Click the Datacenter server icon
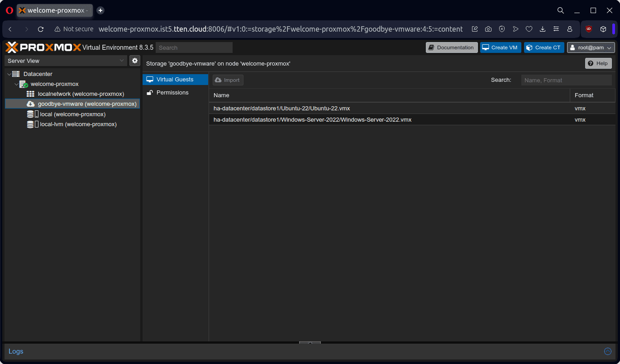The width and height of the screenshot is (620, 364). [x=16, y=74]
